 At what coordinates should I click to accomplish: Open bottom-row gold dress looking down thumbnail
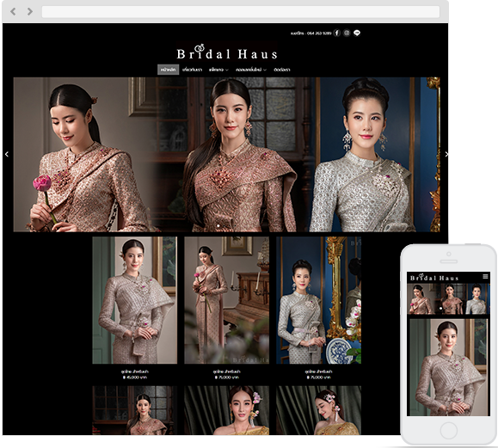click(318, 410)
